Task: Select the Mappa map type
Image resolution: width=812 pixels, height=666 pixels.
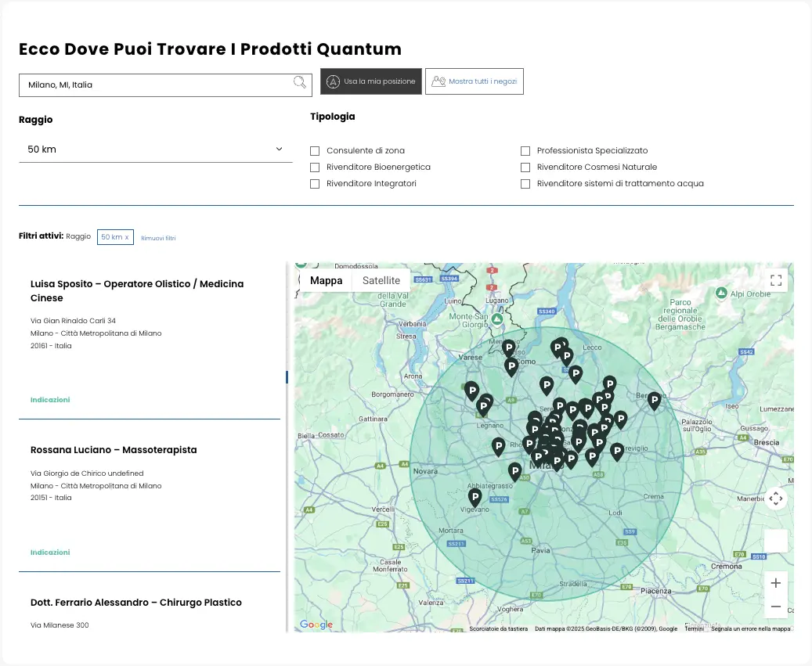Action: point(326,280)
